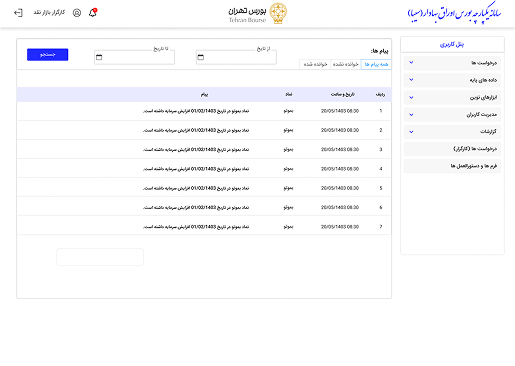Click کارگزار بازار نقد user label

coord(49,13)
